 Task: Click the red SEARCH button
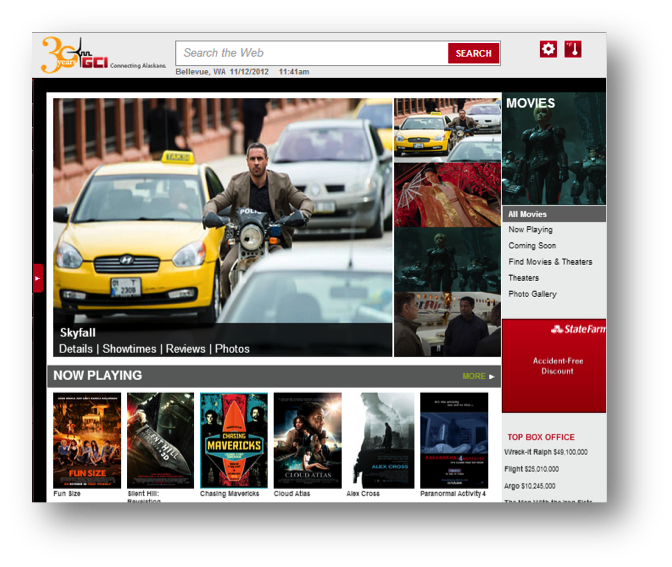[x=474, y=53]
